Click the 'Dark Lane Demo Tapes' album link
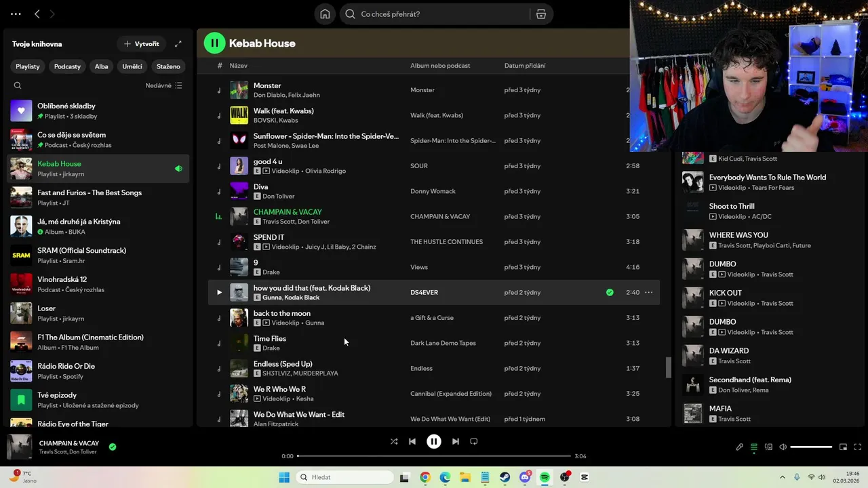868x488 pixels. (443, 343)
